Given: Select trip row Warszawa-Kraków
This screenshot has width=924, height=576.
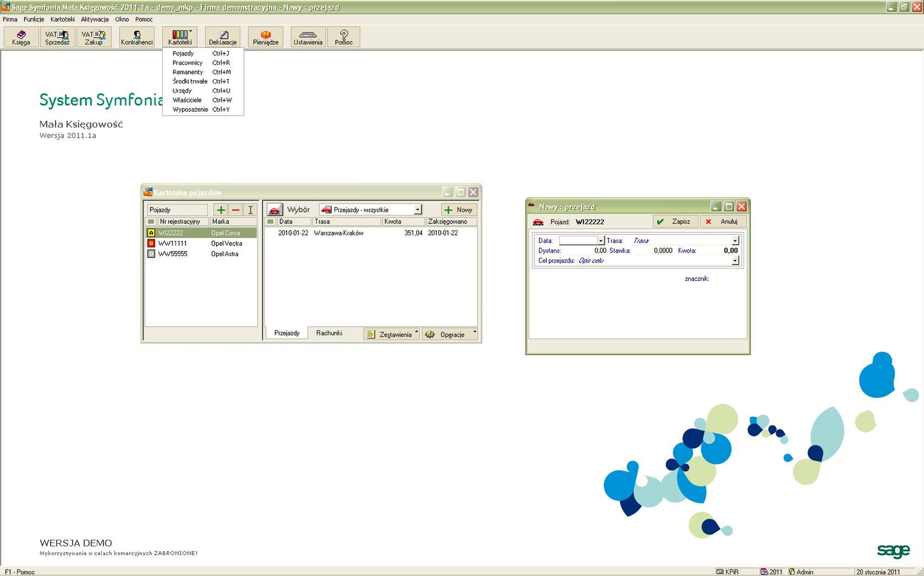Looking at the screenshot, I should [x=370, y=233].
